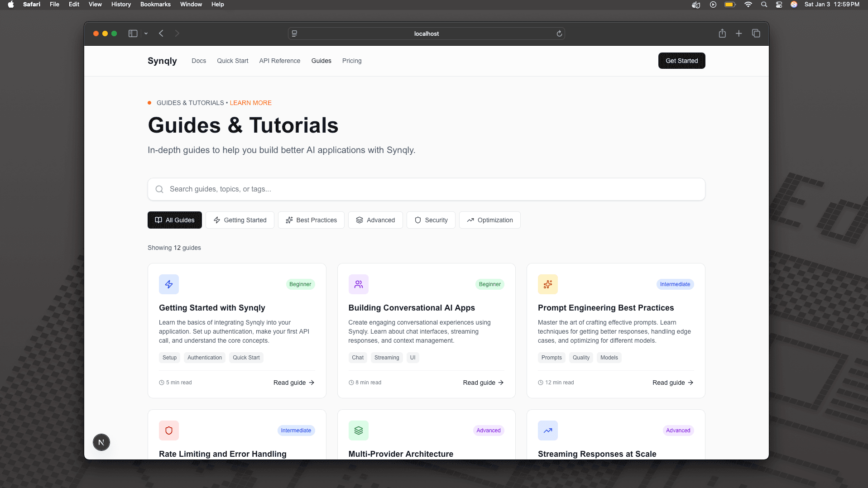Click the Get Started button
868x488 pixels.
pyautogui.click(x=682, y=61)
